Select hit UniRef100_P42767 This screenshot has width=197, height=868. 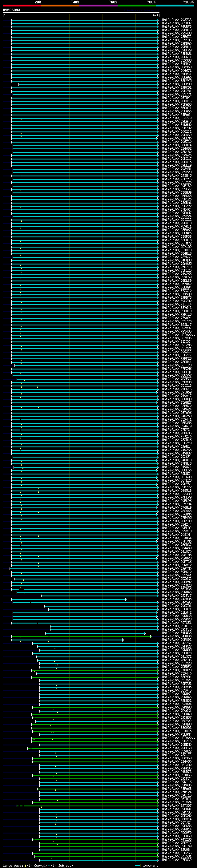176,643
